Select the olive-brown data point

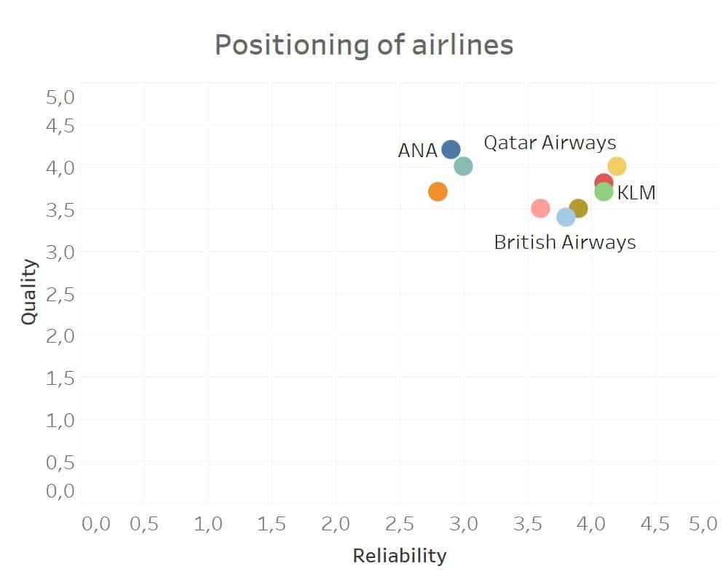pos(579,208)
